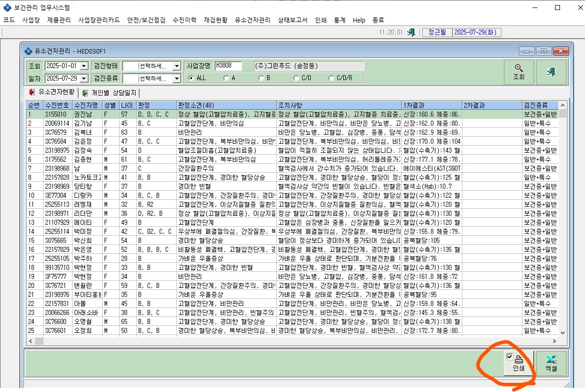This screenshot has height=392, width=585.
Task: Expand the 검진종류 combo box
Action: point(177,79)
